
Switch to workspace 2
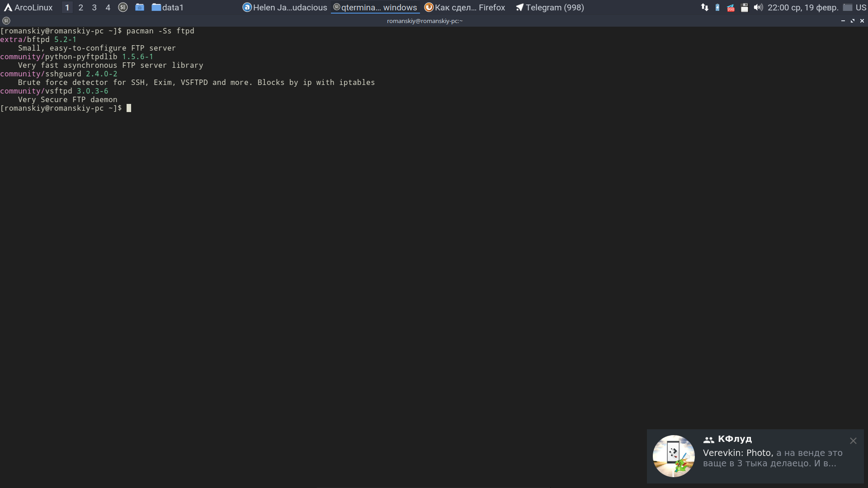point(80,7)
